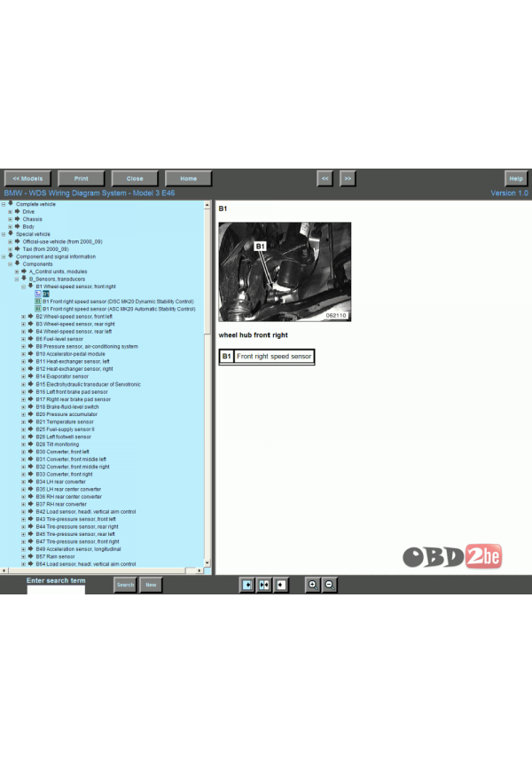Select B25 Fuel-supply sensor II
The width and height of the screenshot is (532, 763).
pos(65,429)
